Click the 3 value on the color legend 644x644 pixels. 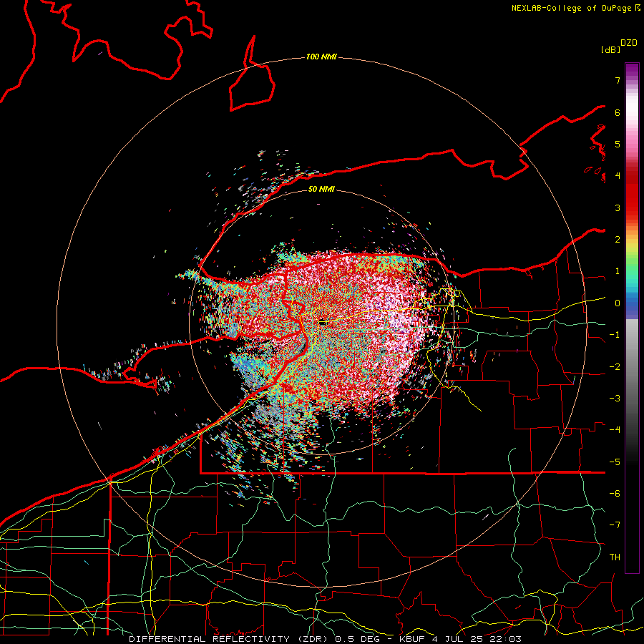(x=618, y=208)
